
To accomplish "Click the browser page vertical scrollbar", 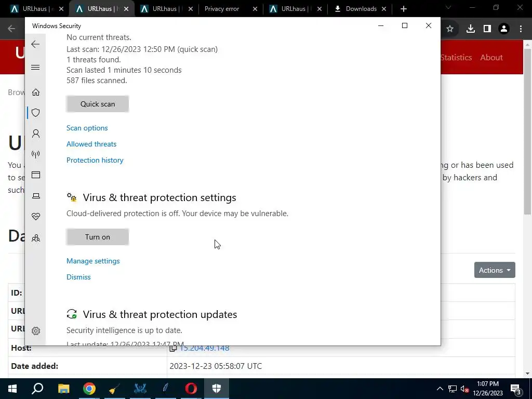I will click(527, 131).
